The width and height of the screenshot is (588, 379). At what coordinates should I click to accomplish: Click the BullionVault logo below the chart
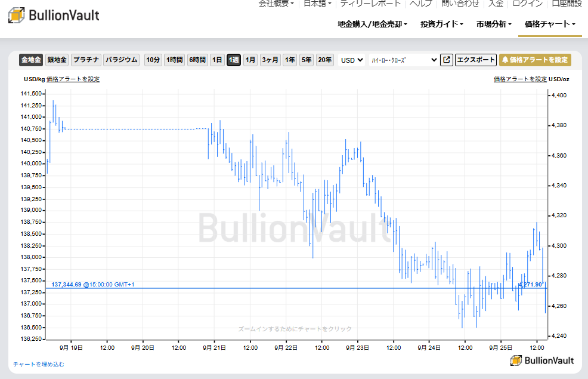pyautogui.click(x=542, y=360)
